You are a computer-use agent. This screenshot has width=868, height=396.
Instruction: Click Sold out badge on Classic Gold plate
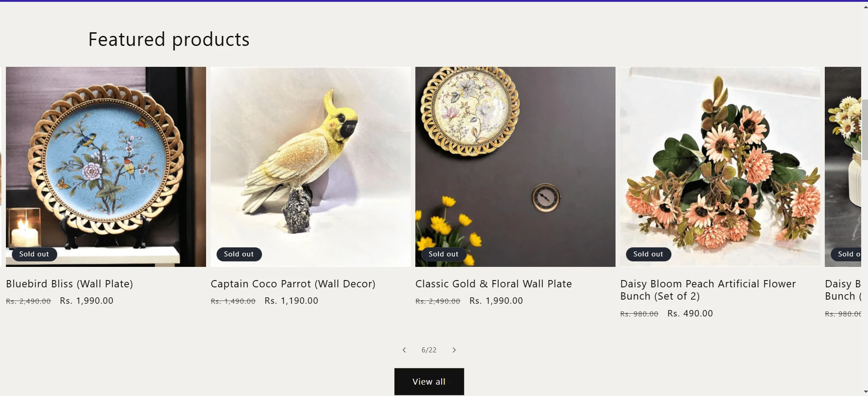[x=444, y=254]
